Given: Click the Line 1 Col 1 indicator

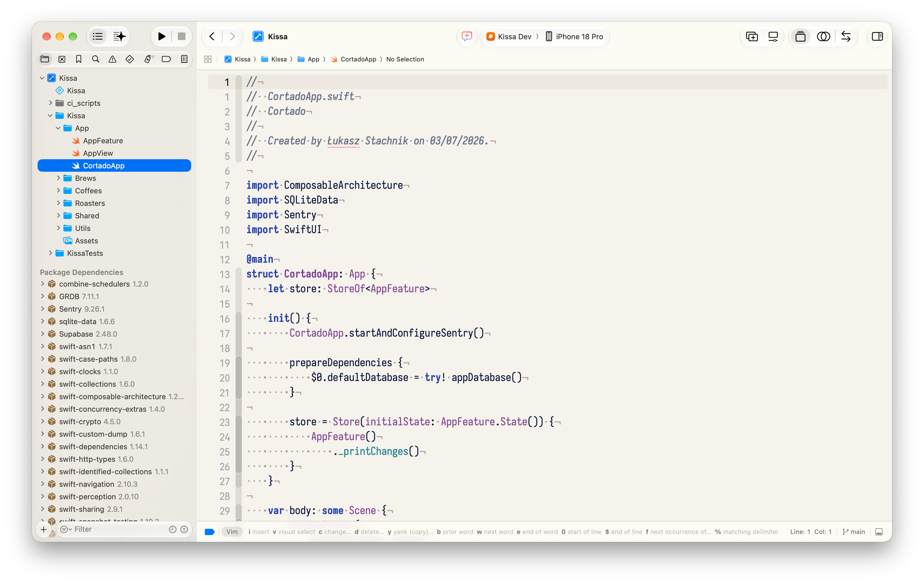Looking at the screenshot, I should (810, 531).
